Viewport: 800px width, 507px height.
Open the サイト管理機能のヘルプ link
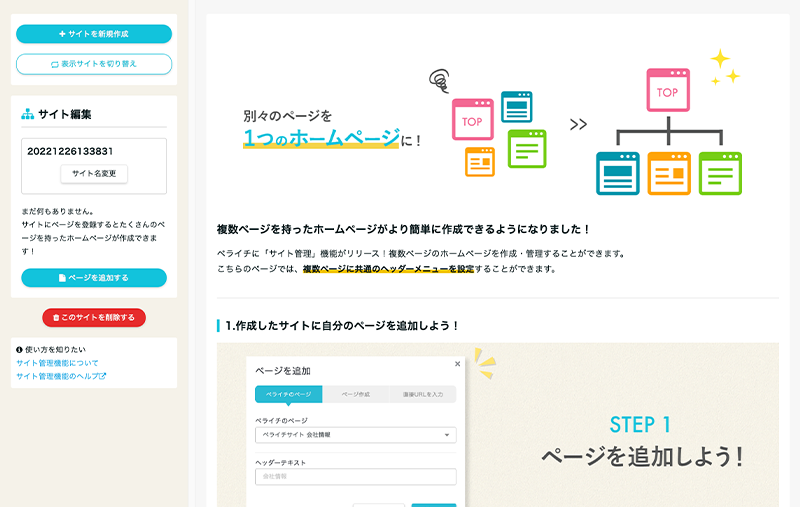pos(56,377)
